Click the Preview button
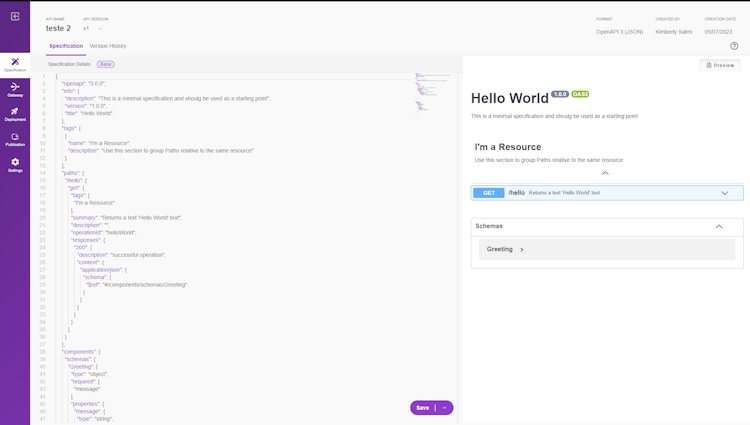The height and width of the screenshot is (425, 750). tap(720, 65)
